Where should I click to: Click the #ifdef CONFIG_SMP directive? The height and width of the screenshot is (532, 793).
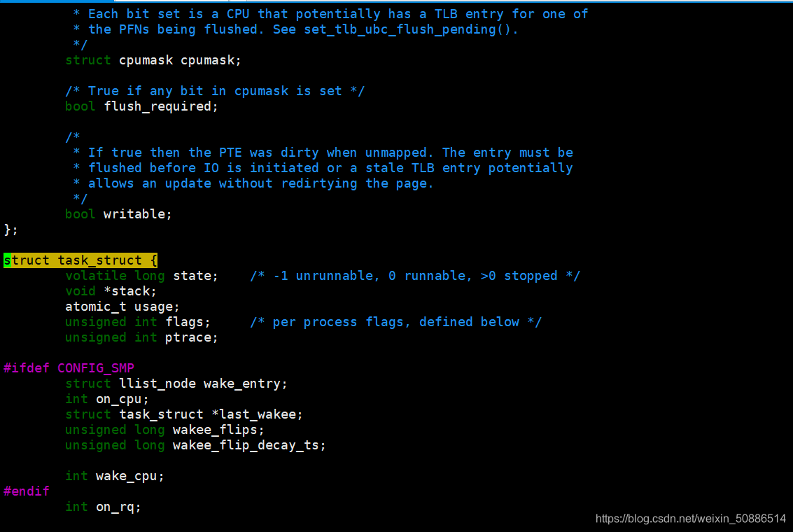pyautogui.click(x=69, y=368)
